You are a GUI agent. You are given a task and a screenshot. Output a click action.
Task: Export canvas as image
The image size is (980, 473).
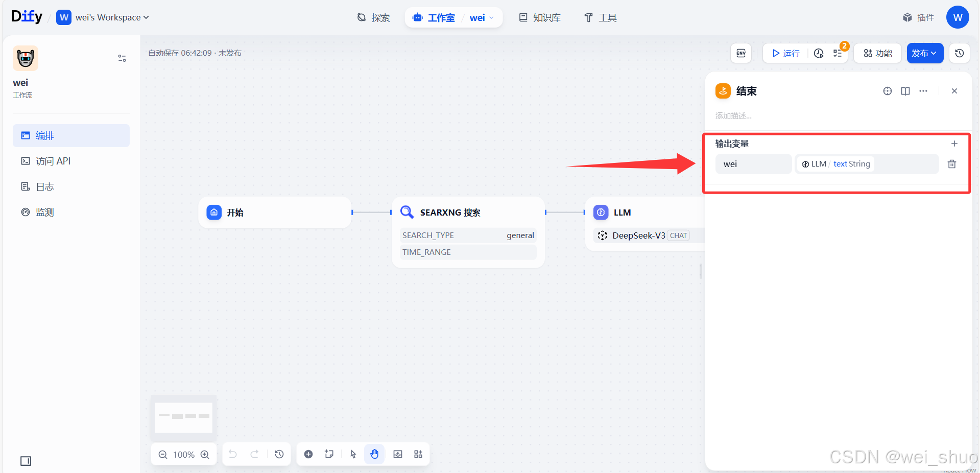[x=398, y=454]
